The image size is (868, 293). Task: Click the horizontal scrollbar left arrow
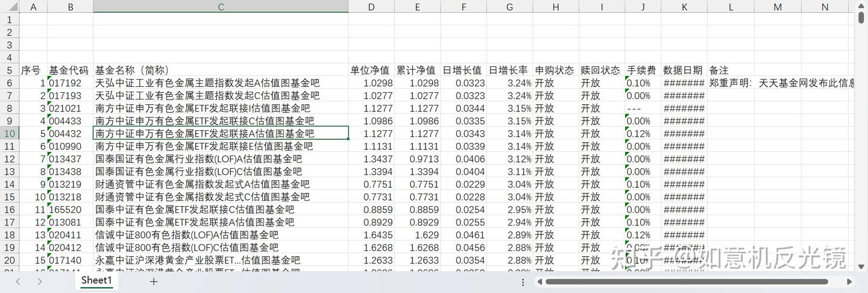(541, 282)
